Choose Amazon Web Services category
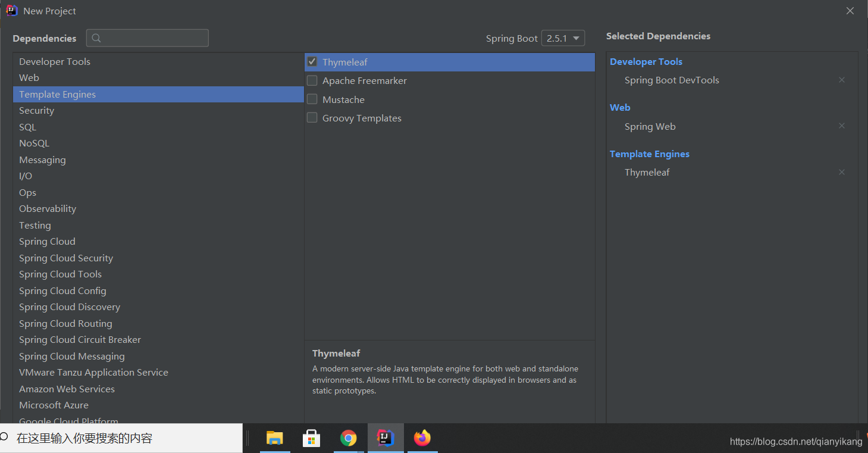The width and height of the screenshot is (868, 453). (158, 389)
